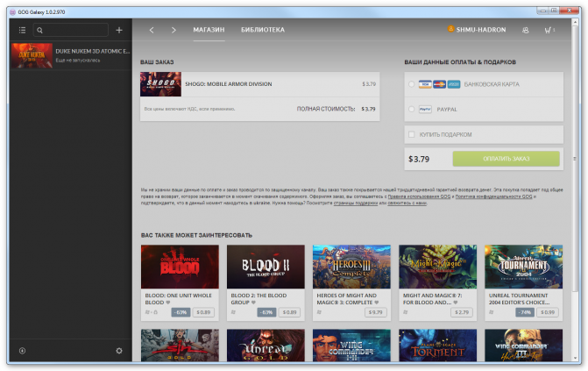Open the Wing Commander I+II thumbnail
Viewport: 588px width, 371px height.
coord(351,346)
